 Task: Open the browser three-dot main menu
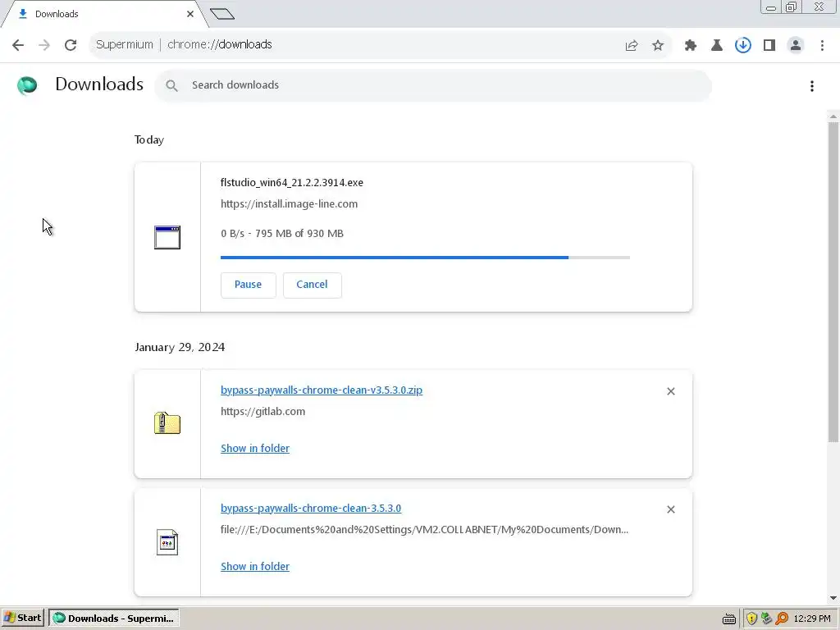[822, 46]
